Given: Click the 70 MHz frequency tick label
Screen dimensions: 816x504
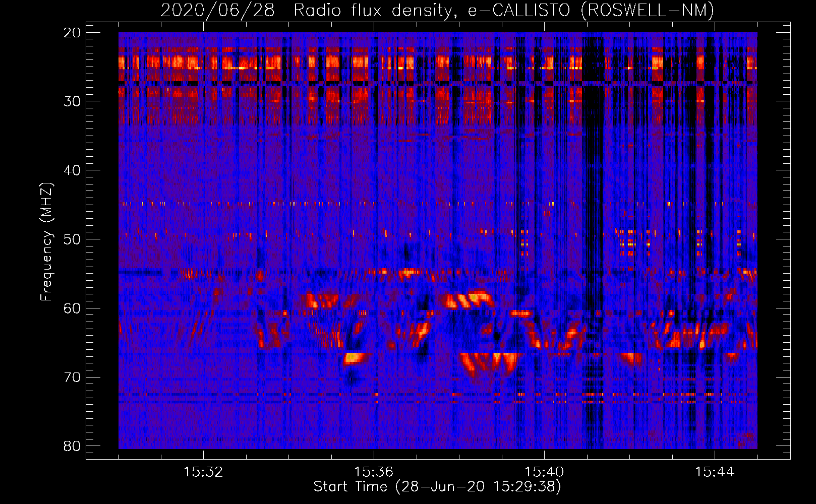Looking at the screenshot, I should click(x=72, y=377).
